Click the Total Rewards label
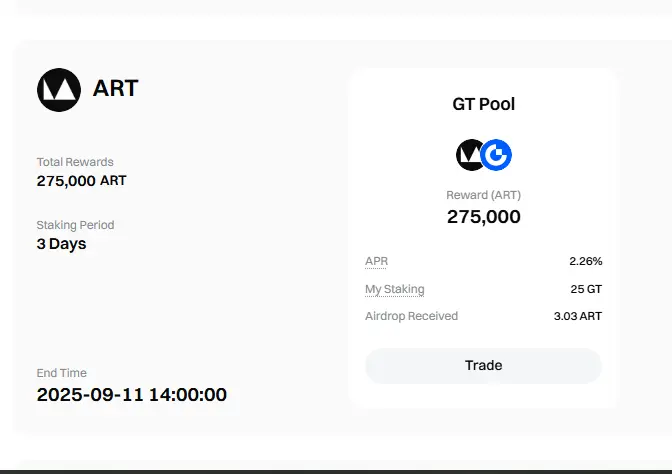Screen dimensions: 672x474 pyautogui.click(x=75, y=162)
